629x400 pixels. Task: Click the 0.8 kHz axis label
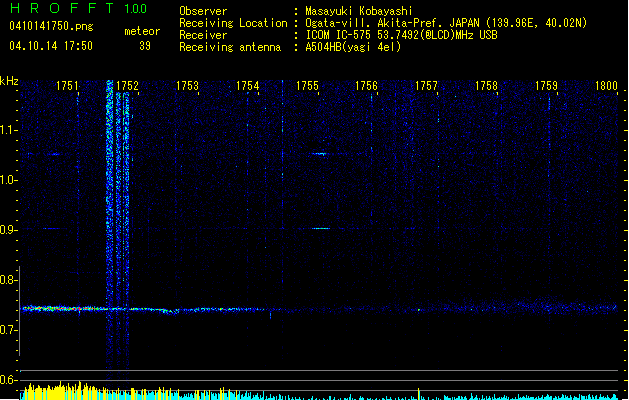8,280
